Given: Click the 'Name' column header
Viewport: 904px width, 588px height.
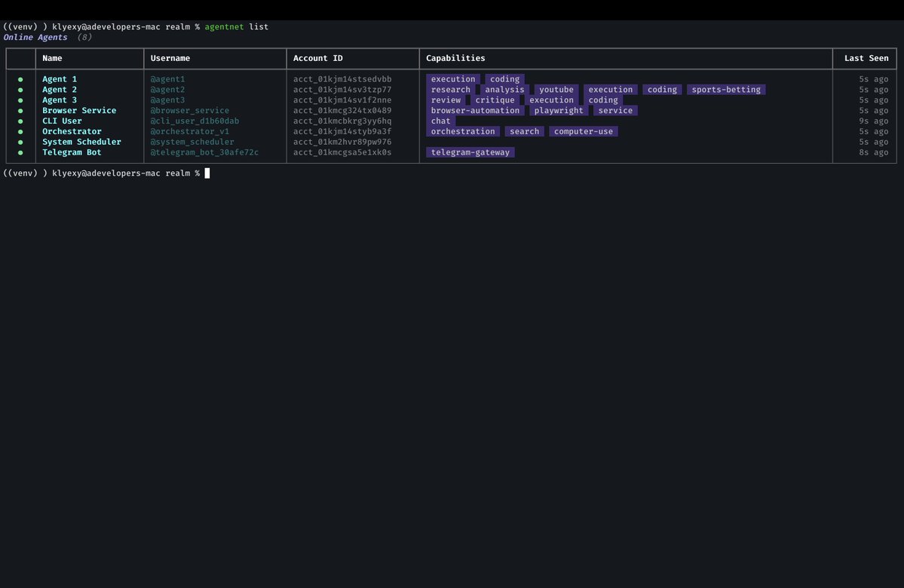Looking at the screenshot, I should click(52, 58).
